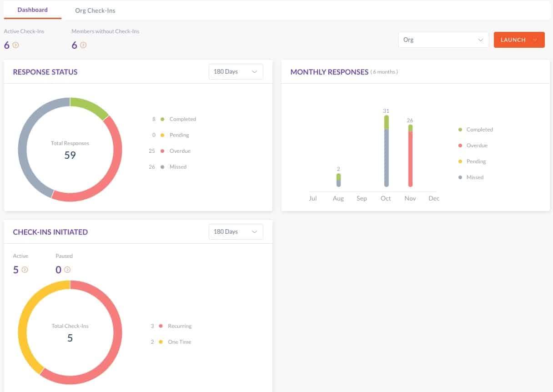Click the Active Check-Ins count 6
553x392 pixels.
pos(7,45)
